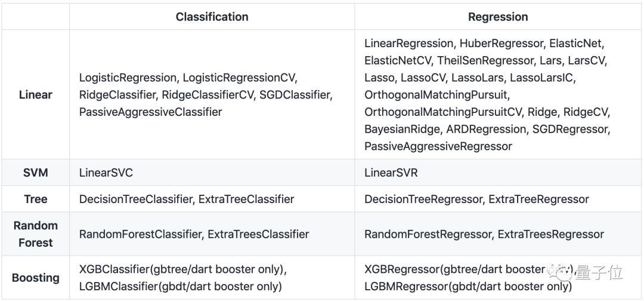This screenshot has width=644, height=301.
Task: Click PassiveAggressiveClassifier text
Action: [150, 112]
